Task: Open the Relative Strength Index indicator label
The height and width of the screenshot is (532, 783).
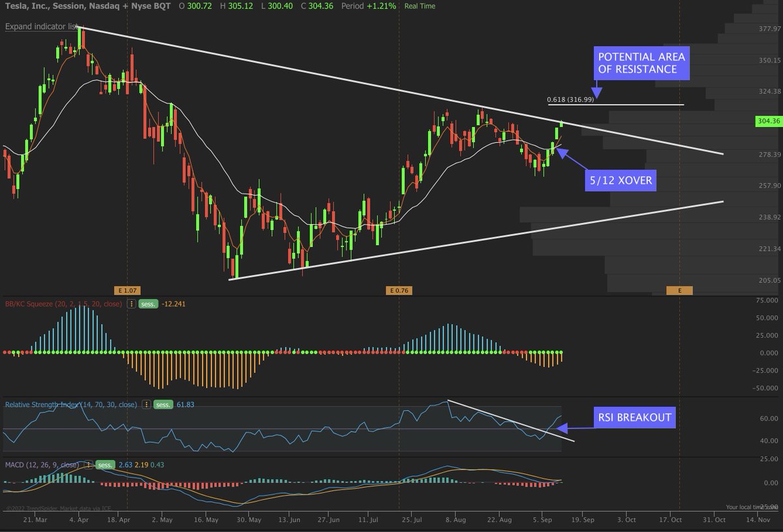Action: (x=72, y=404)
